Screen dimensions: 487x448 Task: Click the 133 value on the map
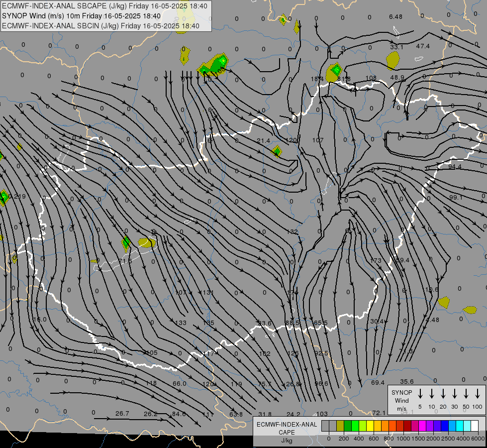[x=181, y=323]
